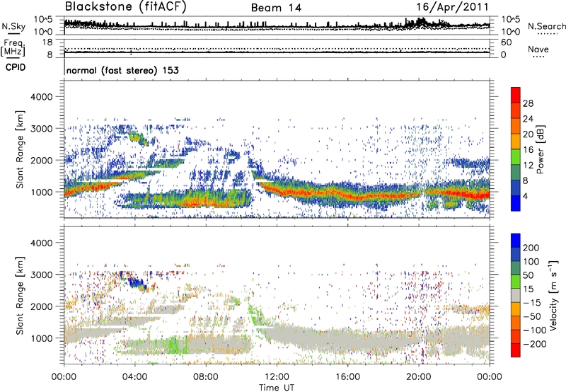The width and height of the screenshot is (566, 392).
Task: Click the red top of power colorbar
Action: 516,96
